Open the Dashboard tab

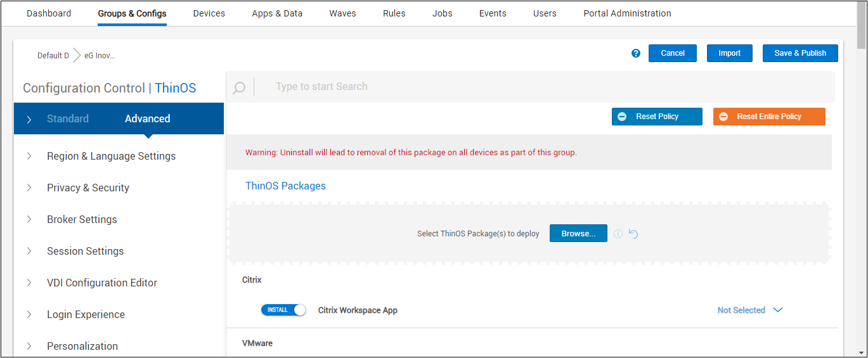point(49,13)
